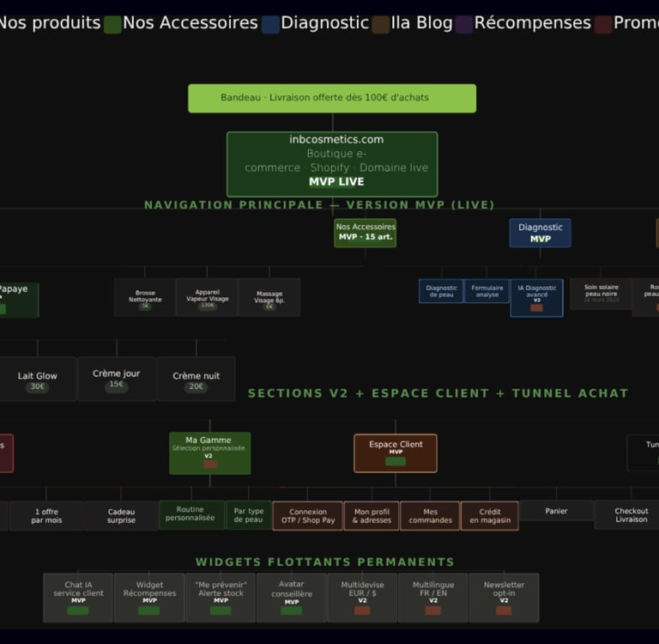Select the Newsletter opt-in widget card

(504, 598)
